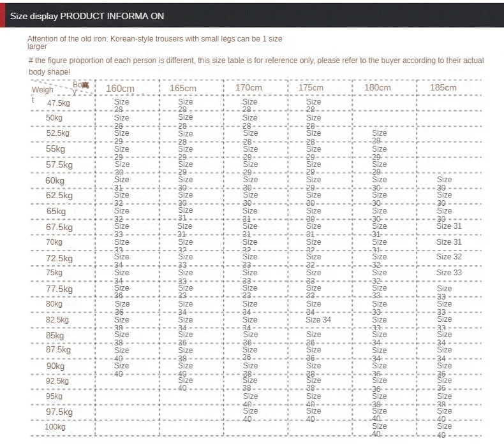Click the 77.5kg weight row label
The height and width of the screenshot is (448, 504).
(59, 289)
